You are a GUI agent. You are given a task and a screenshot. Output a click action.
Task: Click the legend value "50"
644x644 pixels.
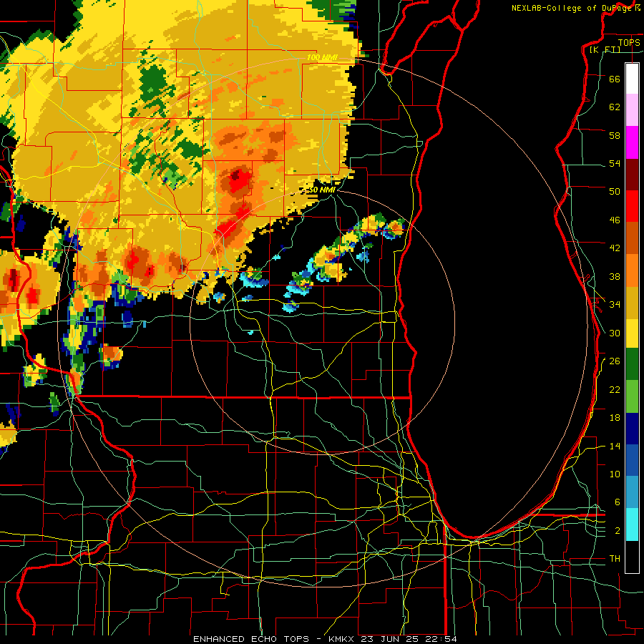[615, 191]
